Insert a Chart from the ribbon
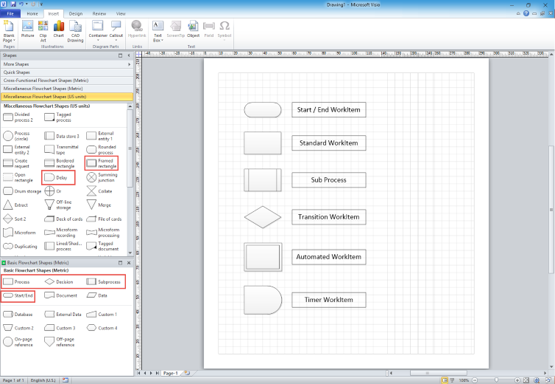The height and width of the screenshot is (384, 555). (59, 29)
